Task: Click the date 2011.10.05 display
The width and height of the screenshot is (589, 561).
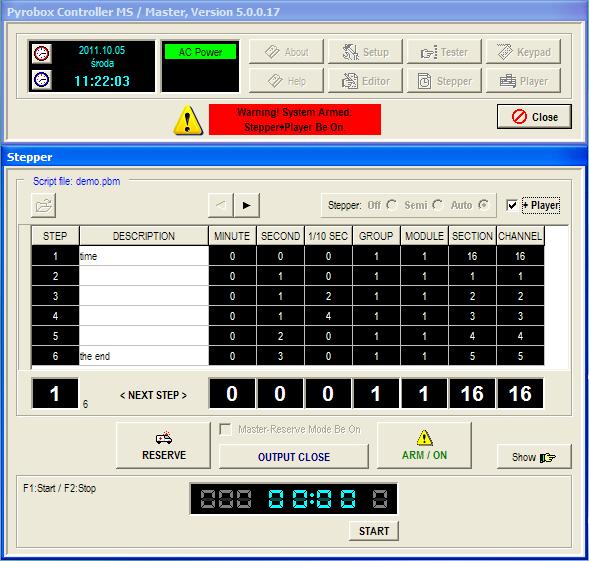Action: click(102, 50)
